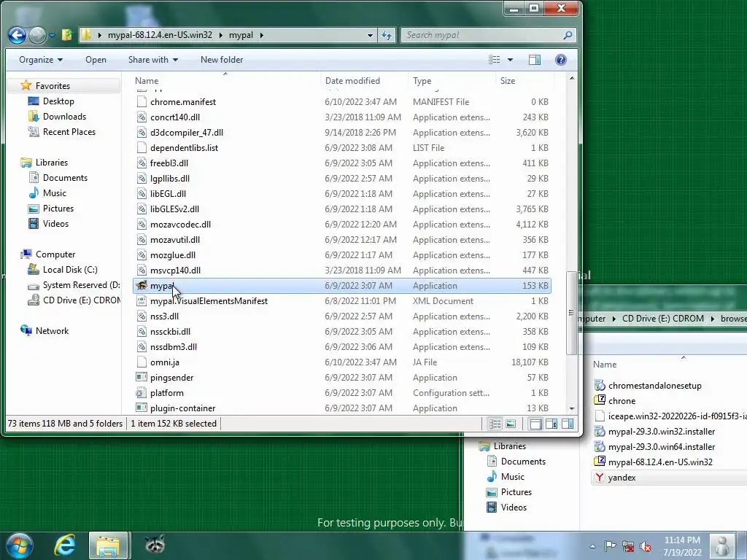Show hidden system tray icons arrow
Viewport: 747px width, 560px height.
point(592,546)
